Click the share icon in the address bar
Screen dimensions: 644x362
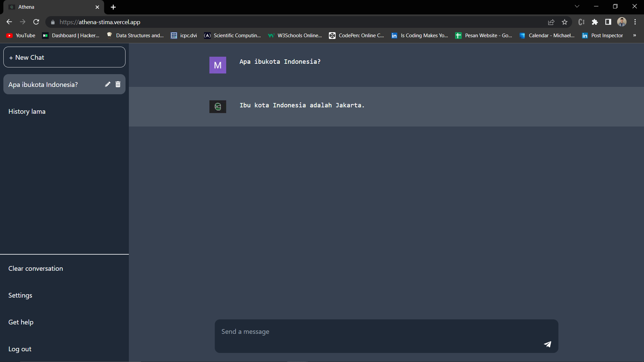[x=551, y=22]
